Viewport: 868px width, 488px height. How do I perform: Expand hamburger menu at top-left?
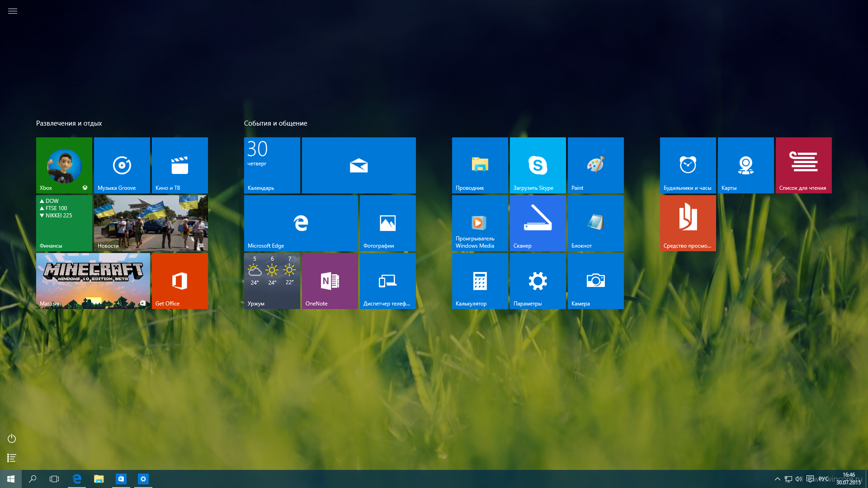pyautogui.click(x=13, y=11)
